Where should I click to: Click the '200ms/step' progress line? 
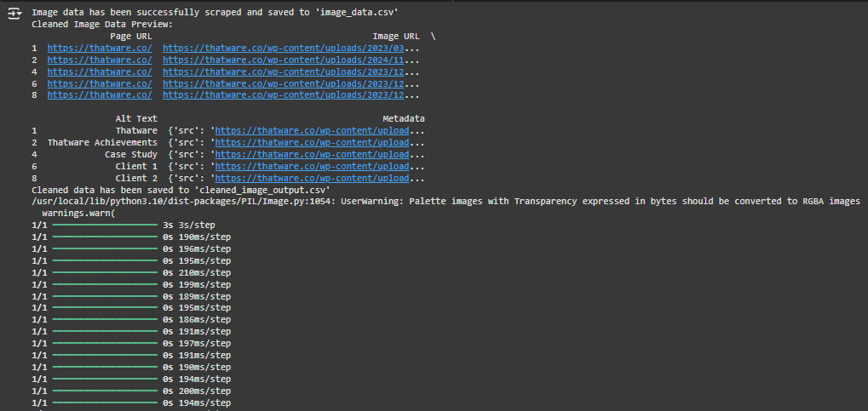[131, 391]
